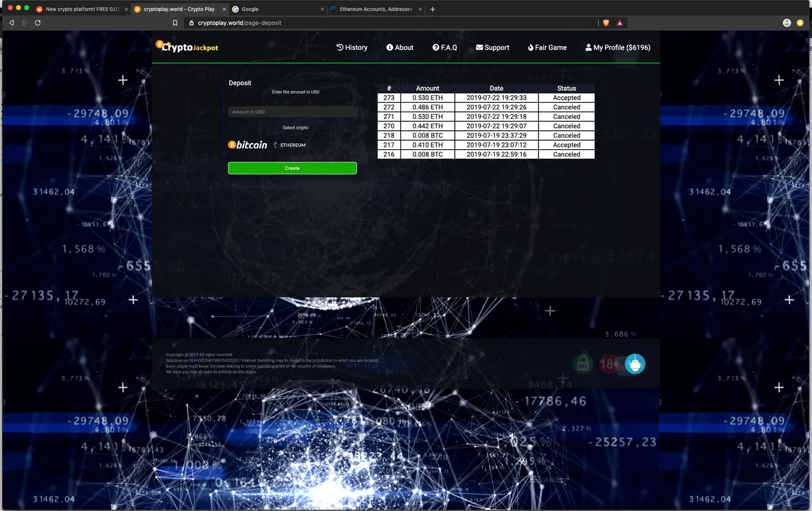
Task: Close the 'New crypto platform!' Reddit tab
Action: pyautogui.click(x=126, y=10)
